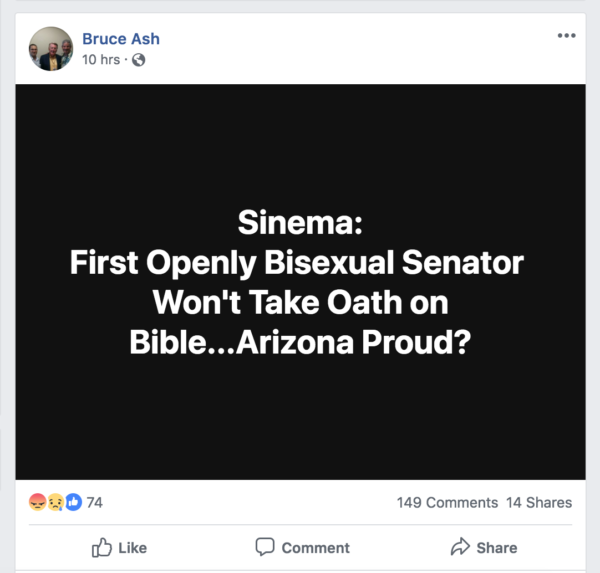Open Bruce Ash's profile name link
This screenshot has height=573, width=600.
(121, 39)
